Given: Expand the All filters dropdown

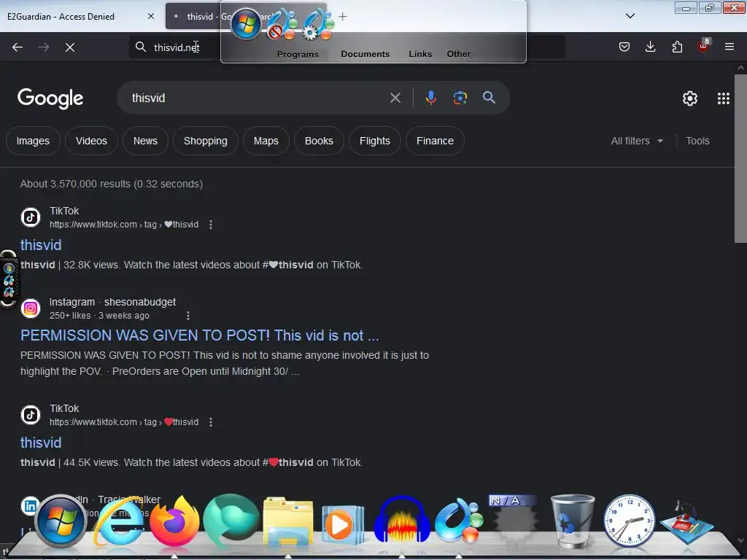Looking at the screenshot, I should tap(637, 141).
